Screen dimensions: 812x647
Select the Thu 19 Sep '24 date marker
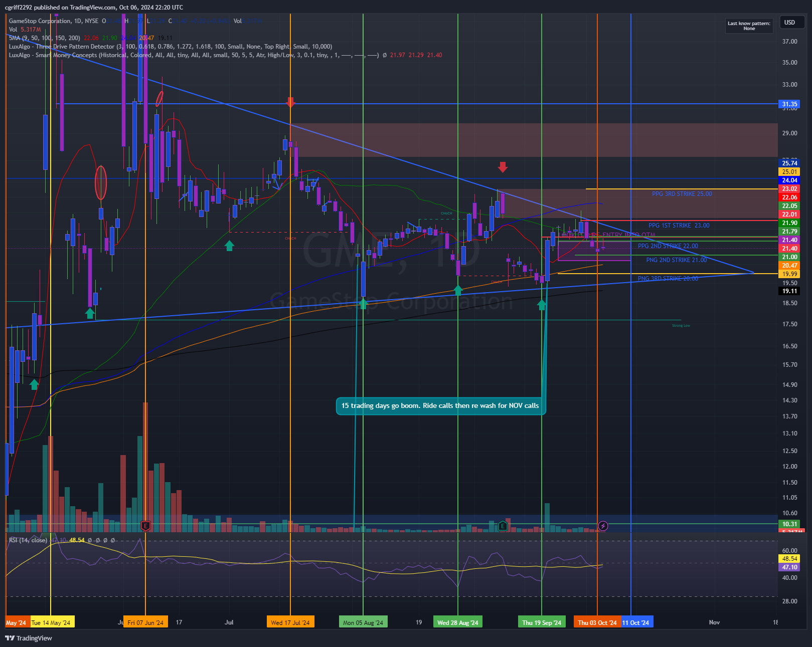coord(542,622)
